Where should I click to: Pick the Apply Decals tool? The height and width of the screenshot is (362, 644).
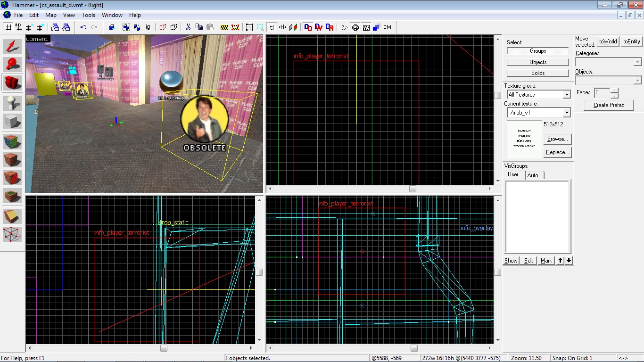[13, 178]
